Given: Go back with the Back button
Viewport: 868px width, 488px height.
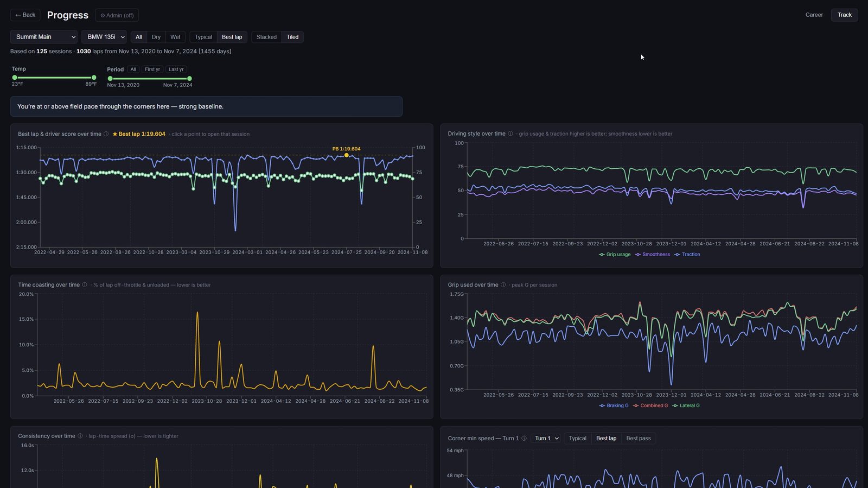Looking at the screenshot, I should 25,15.
